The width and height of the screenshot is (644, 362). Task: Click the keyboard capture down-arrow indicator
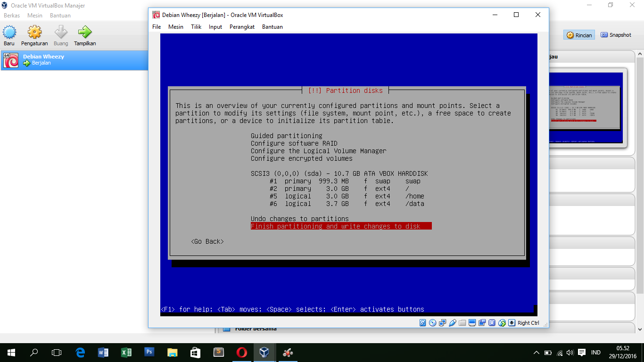512,323
